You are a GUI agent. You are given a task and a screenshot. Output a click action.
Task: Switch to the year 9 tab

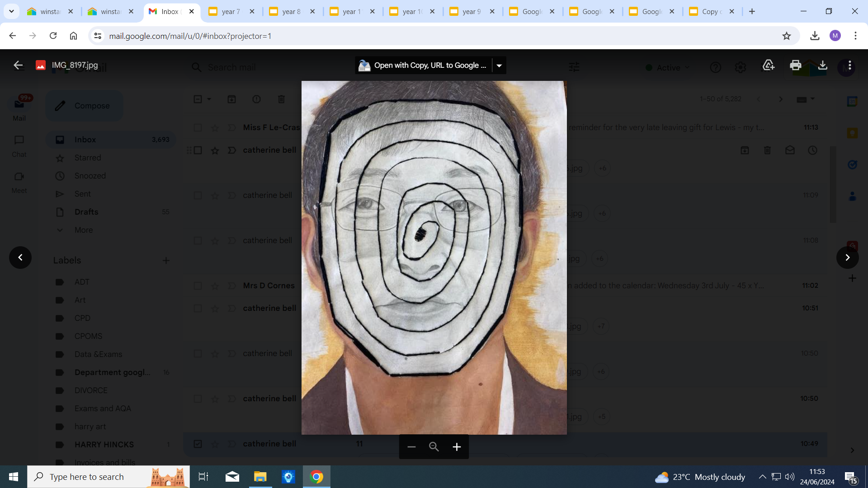click(472, 11)
